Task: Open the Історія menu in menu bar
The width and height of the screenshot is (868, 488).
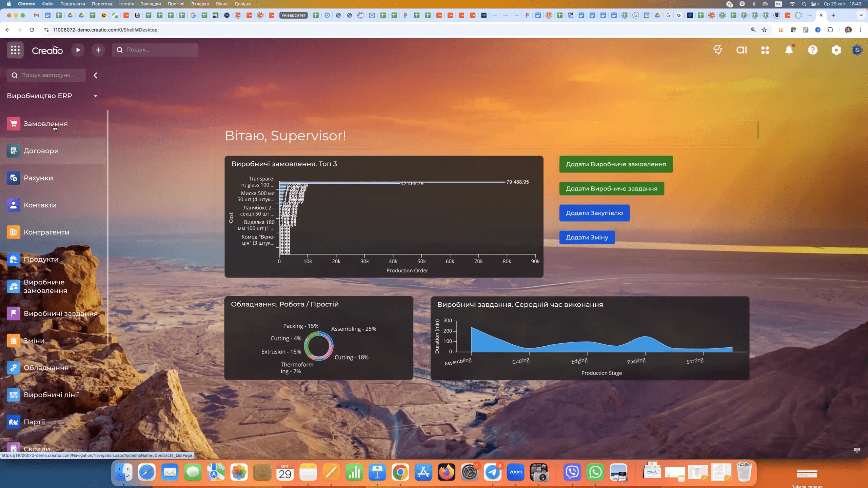Action: click(126, 4)
